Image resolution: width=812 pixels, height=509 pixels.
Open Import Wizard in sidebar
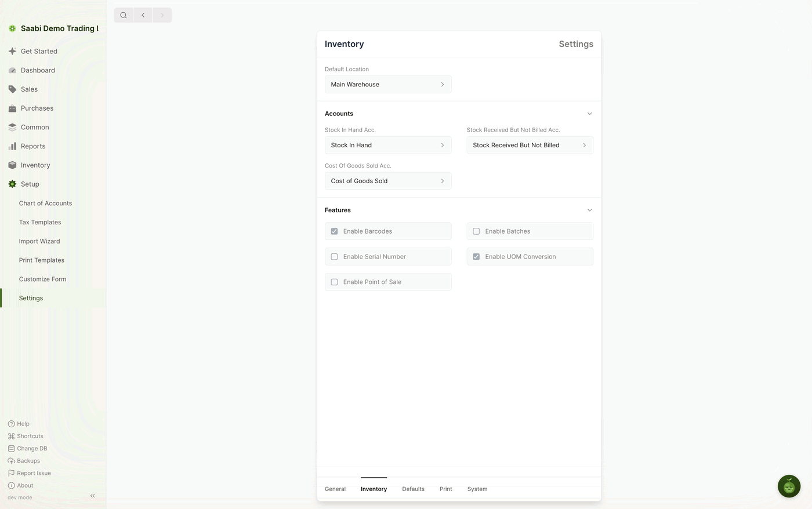pyautogui.click(x=39, y=241)
